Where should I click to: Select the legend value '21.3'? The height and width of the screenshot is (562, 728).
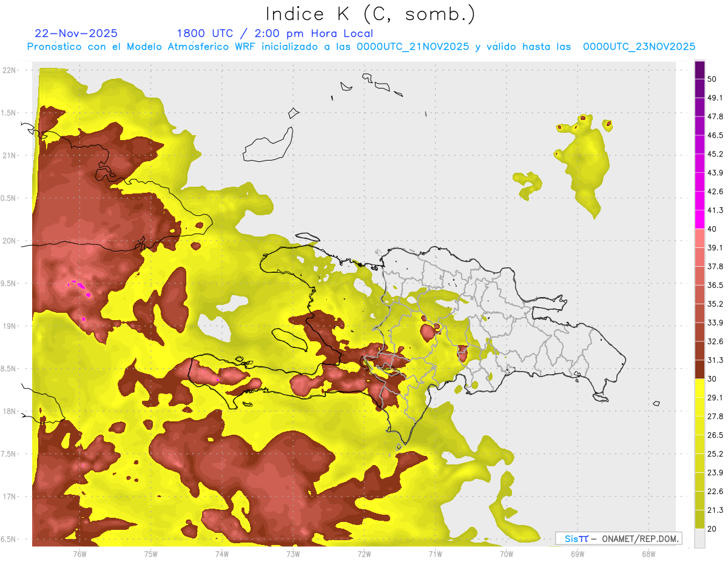[x=715, y=510]
